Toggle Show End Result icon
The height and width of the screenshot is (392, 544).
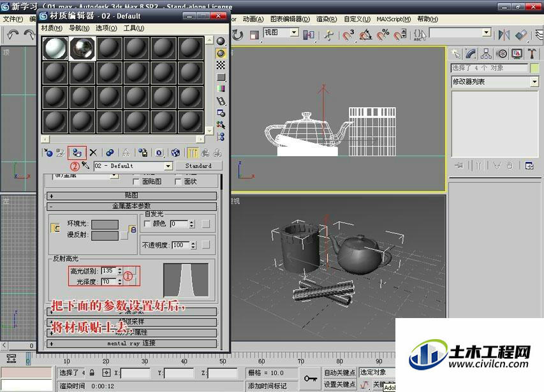click(193, 153)
